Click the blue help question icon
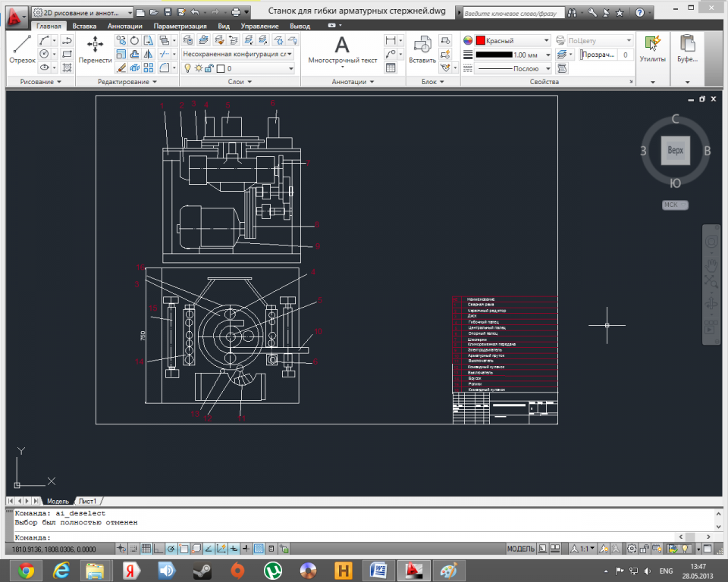 (640, 13)
